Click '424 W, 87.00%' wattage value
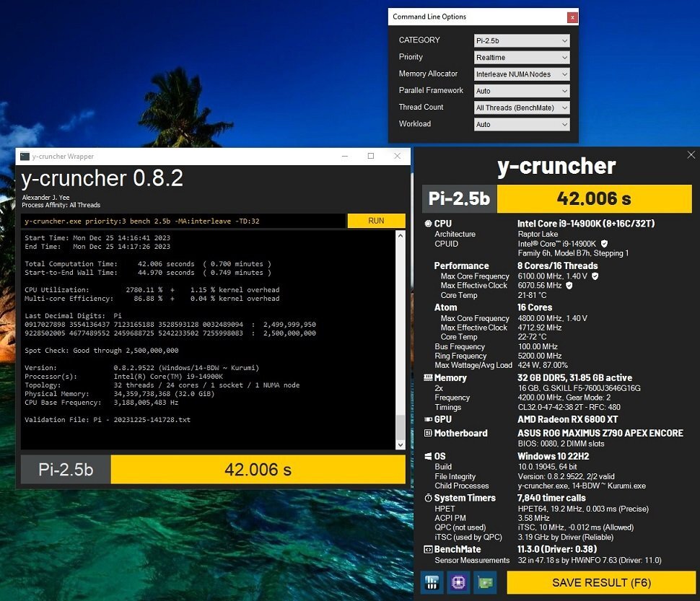Screen dimensions: 700x601 [543, 365]
